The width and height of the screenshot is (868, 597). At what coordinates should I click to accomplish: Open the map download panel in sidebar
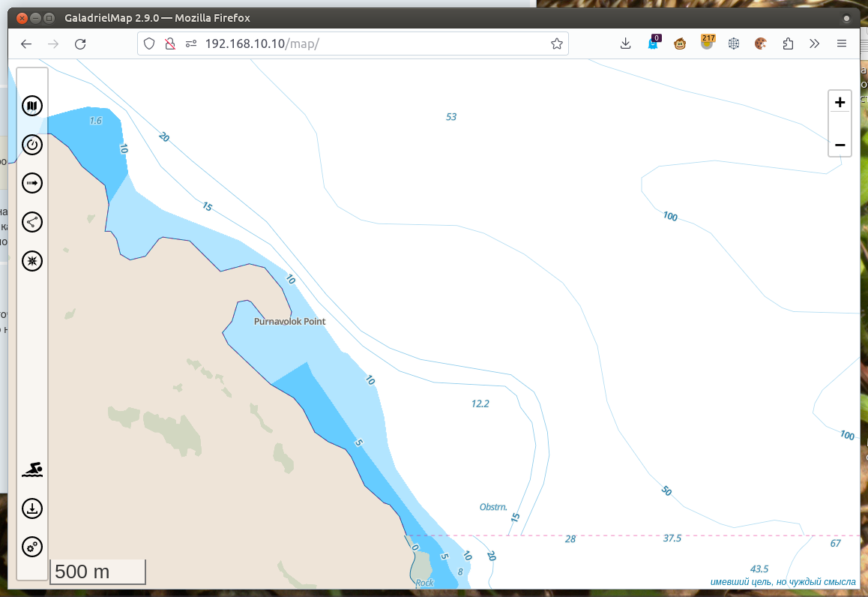[x=32, y=508]
